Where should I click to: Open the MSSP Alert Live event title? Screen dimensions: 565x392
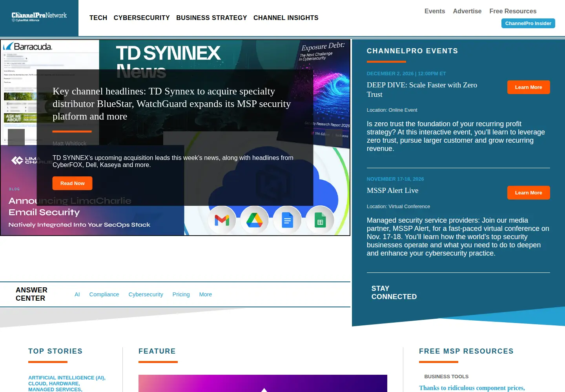pyautogui.click(x=393, y=191)
